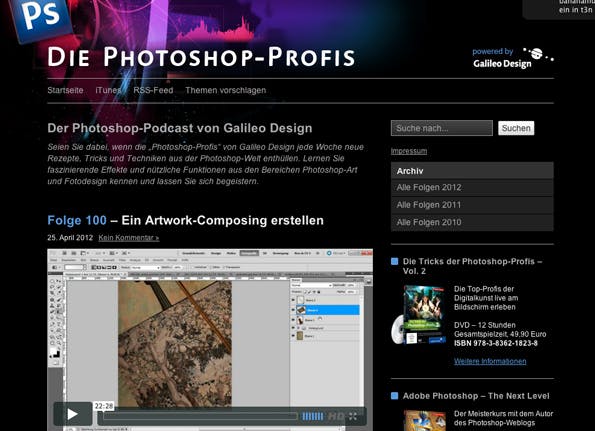595x431 pixels.
Task: Open archive 'Alle Folgen 2011'
Action: tap(472, 205)
